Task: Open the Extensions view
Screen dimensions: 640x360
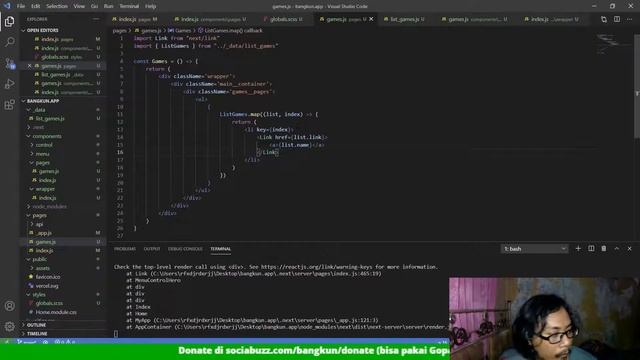Action: (9, 104)
